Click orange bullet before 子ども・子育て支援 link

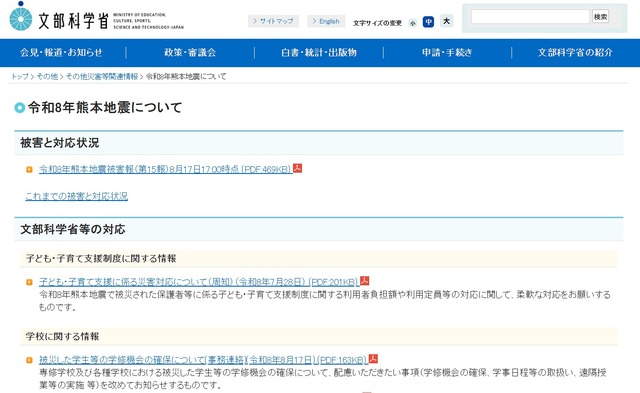29,282
